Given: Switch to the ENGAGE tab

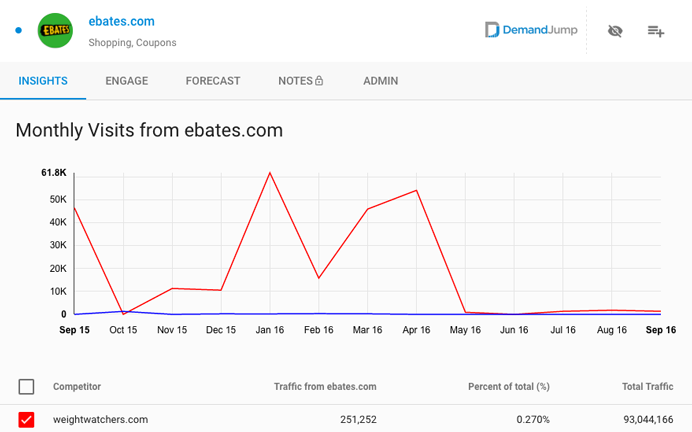Looking at the screenshot, I should (x=127, y=81).
